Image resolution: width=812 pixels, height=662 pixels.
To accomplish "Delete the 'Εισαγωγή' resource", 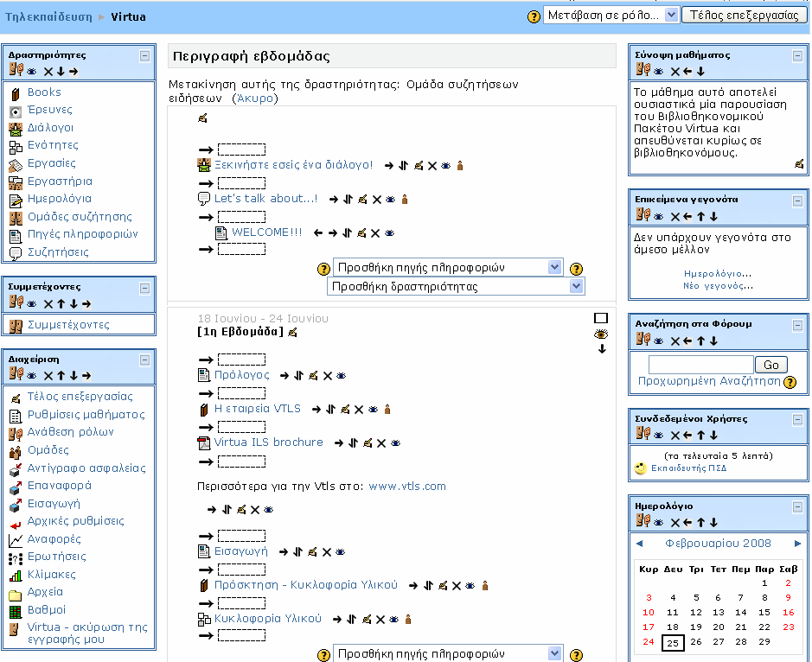I will [x=327, y=552].
